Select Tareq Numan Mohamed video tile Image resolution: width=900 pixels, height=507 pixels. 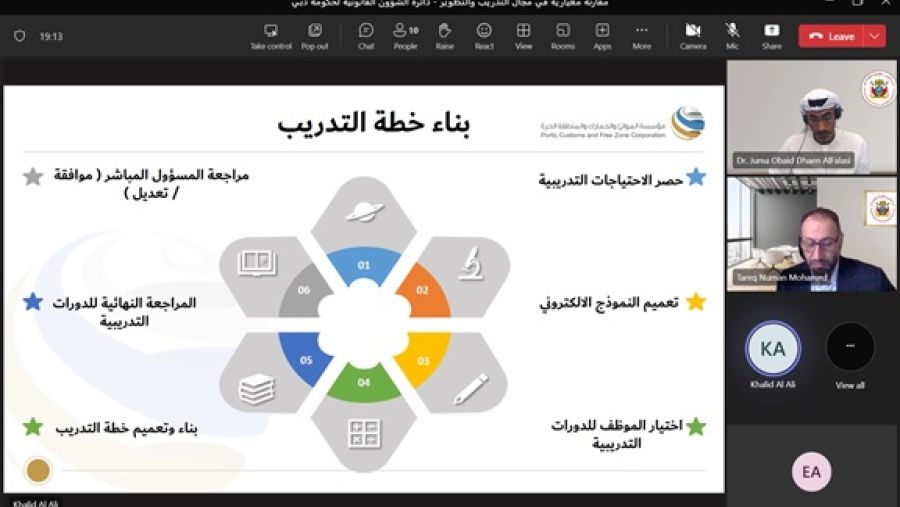(x=811, y=234)
